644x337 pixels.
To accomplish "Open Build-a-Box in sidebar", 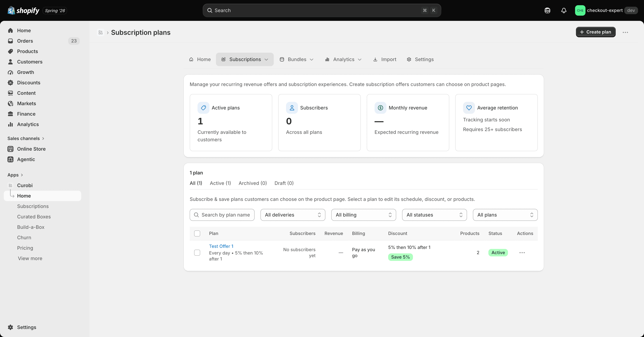I will point(31,227).
